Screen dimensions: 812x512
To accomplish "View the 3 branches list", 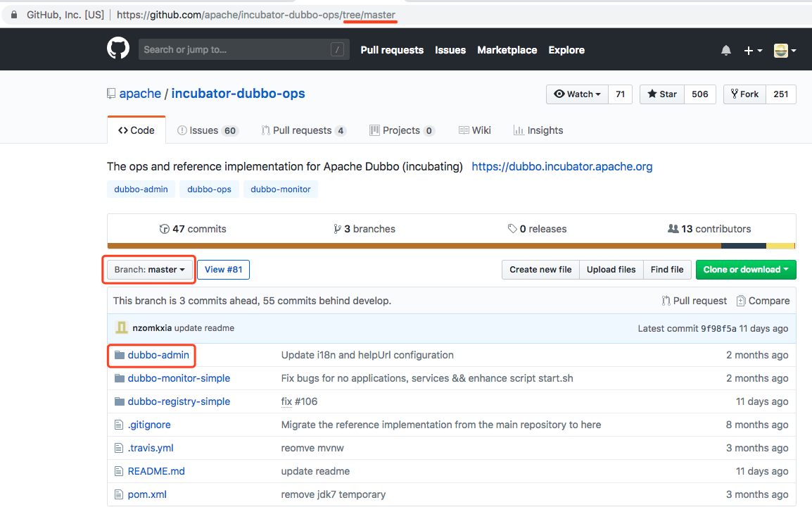I will (x=364, y=229).
